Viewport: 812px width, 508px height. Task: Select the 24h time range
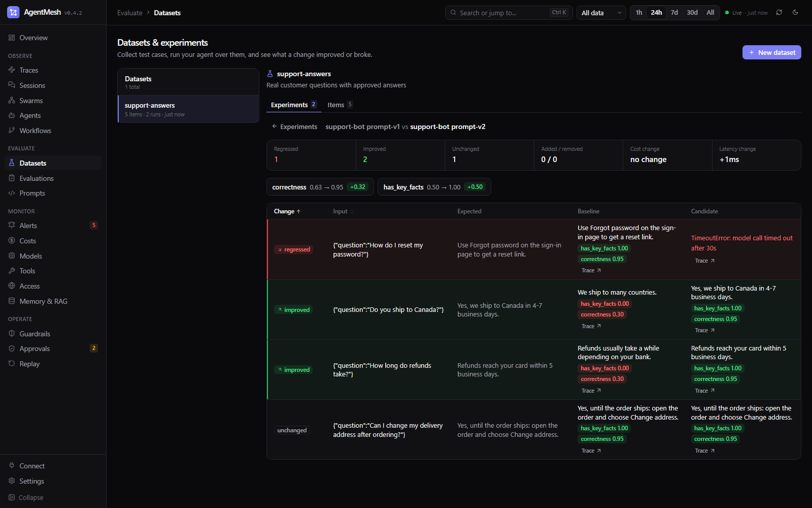tap(656, 13)
